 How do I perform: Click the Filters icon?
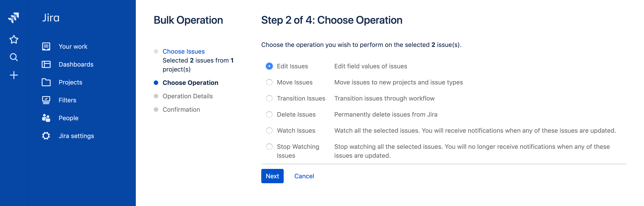pos(46,100)
